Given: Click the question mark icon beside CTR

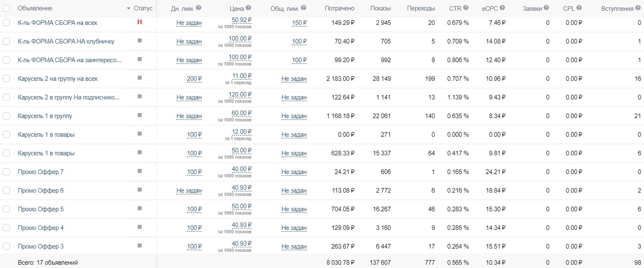Looking at the screenshot, I should 466,8.
